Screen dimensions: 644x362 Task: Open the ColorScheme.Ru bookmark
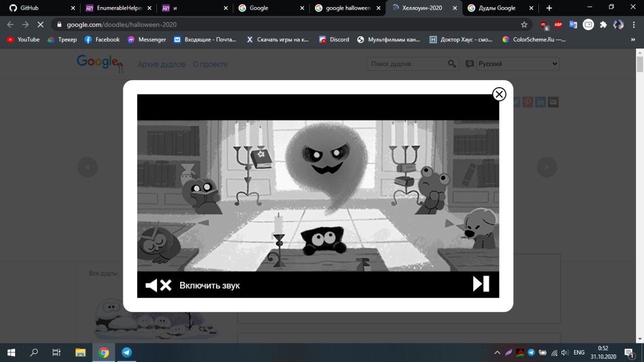[x=534, y=39]
